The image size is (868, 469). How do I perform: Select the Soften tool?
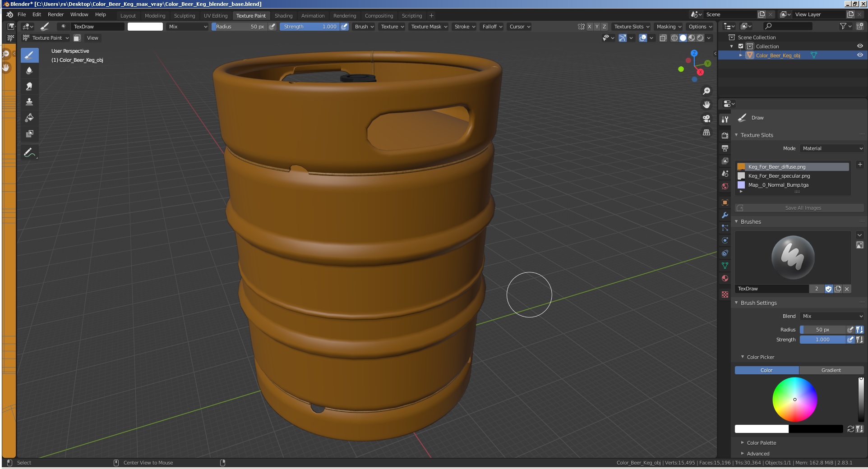pos(29,71)
